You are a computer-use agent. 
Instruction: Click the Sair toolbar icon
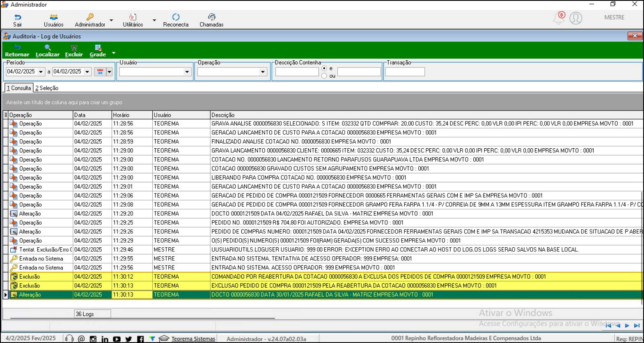[x=18, y=20]
